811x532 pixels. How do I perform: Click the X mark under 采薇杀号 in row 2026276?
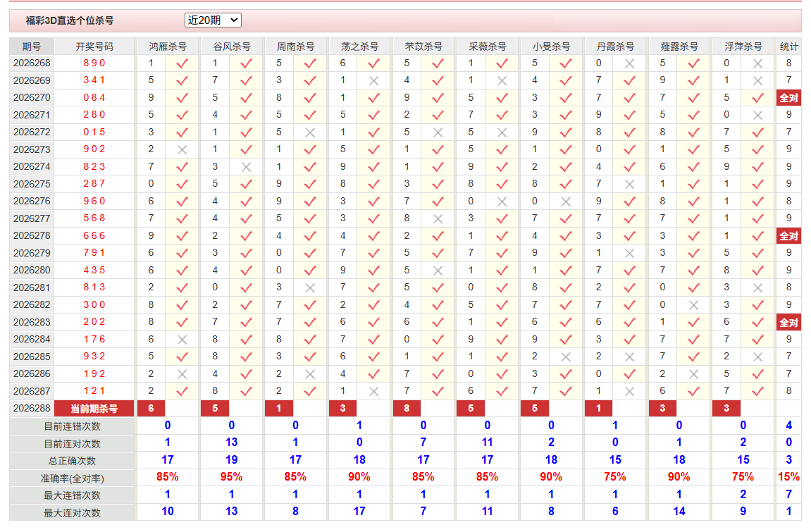(502, 202)
